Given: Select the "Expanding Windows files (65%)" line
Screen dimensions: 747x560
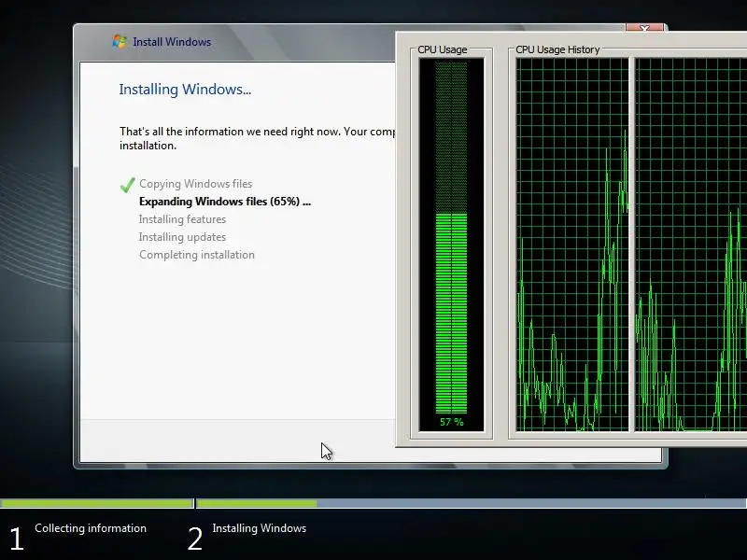Looking at the screenshot, I should pos(225,202).
